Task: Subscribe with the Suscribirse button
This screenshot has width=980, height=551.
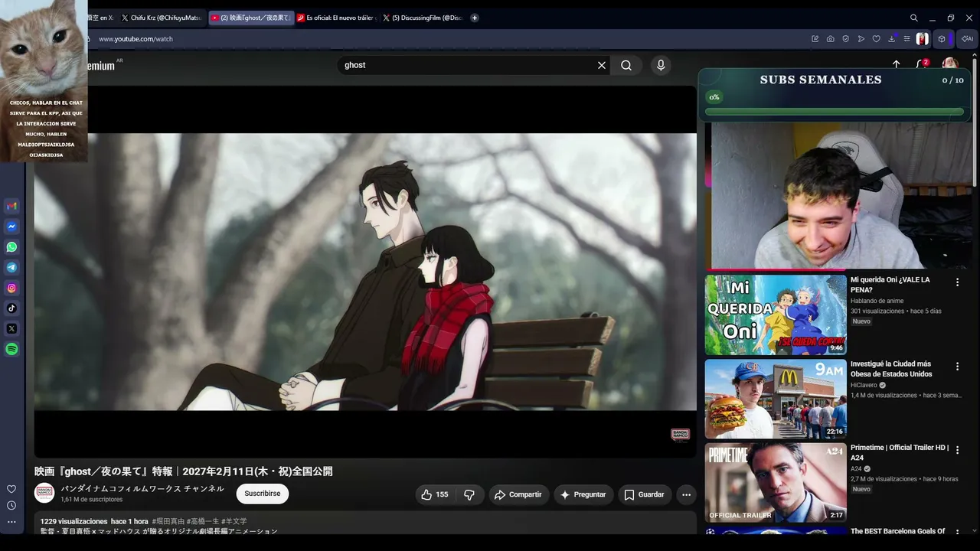Action: click(x=263, y=494)
